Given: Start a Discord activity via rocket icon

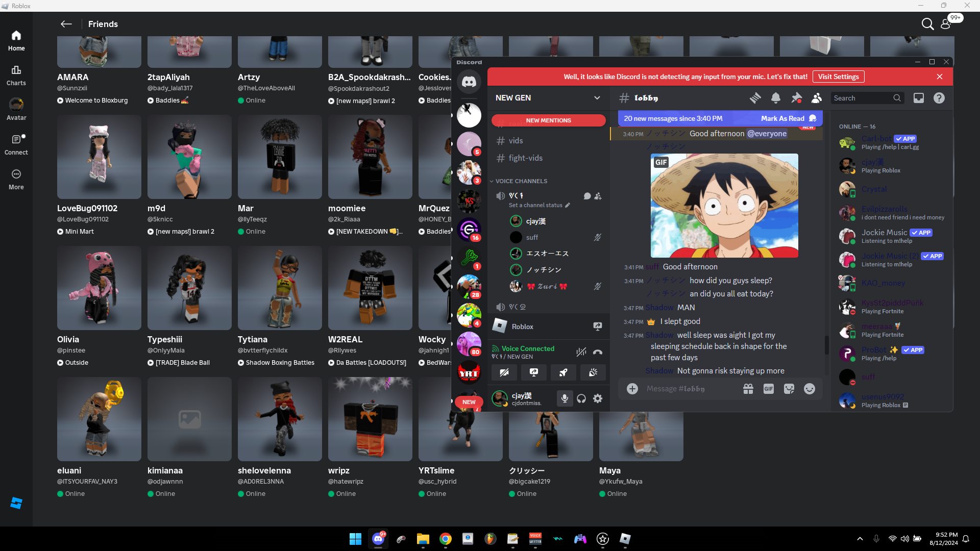Looking at the screenshot, I should [563, 372].
